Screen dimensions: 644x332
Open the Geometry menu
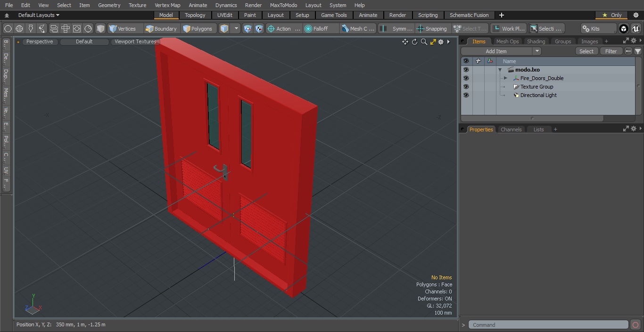pyautogui.click(x=109, y=5)
